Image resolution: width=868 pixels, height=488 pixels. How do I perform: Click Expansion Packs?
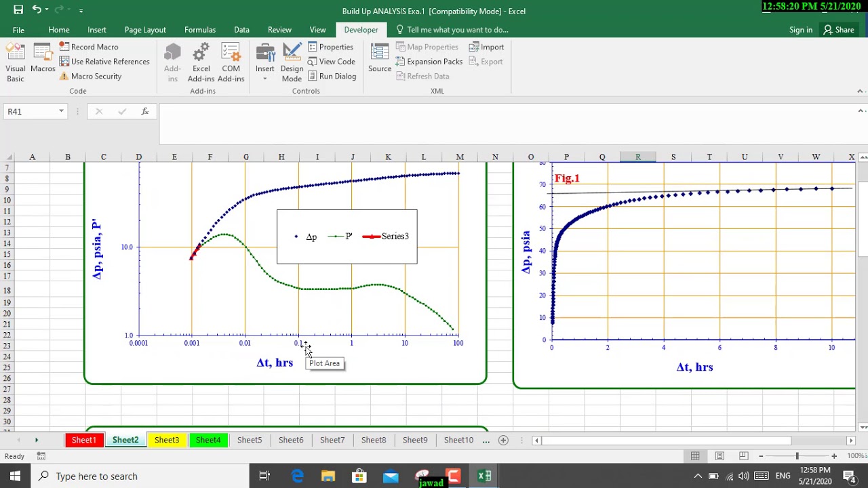(x=429, y=62)
